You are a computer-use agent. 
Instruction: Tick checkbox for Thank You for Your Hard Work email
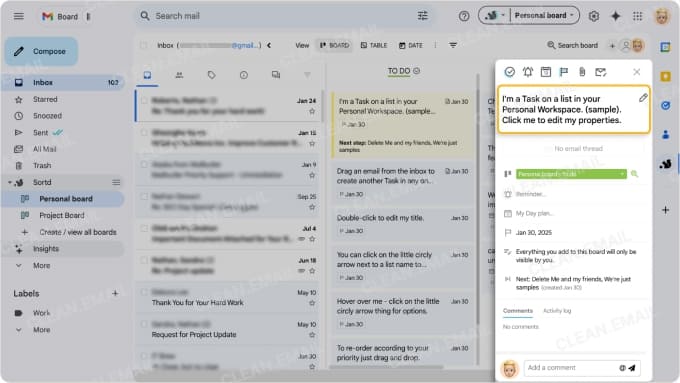(x=144, y=292)
